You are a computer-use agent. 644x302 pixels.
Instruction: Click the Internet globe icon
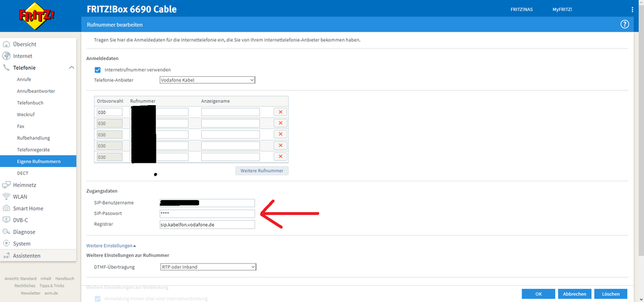point(6,56)
